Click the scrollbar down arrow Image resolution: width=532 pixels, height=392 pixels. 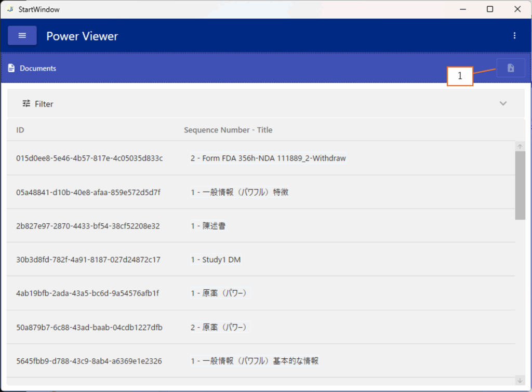(520, 380)
